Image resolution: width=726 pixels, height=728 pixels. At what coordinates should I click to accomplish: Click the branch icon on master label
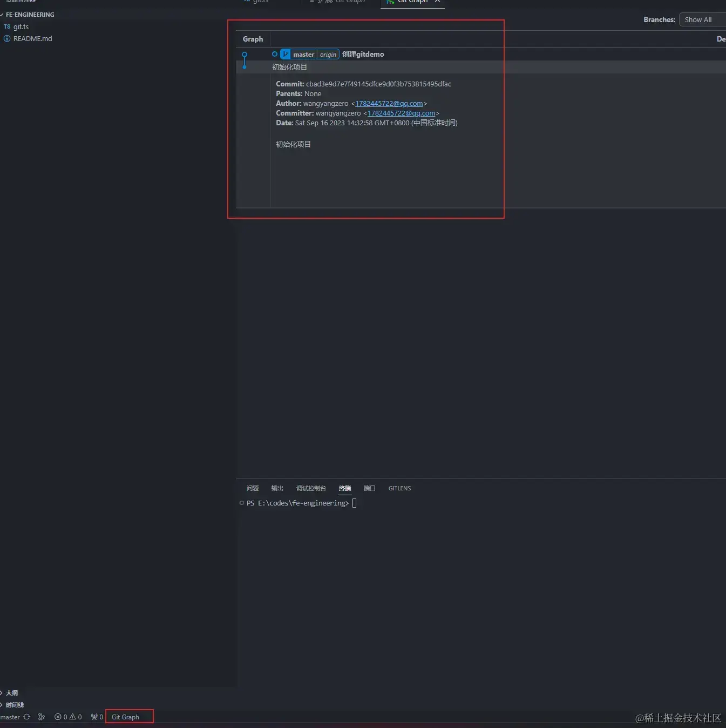[x=286, y=54]
